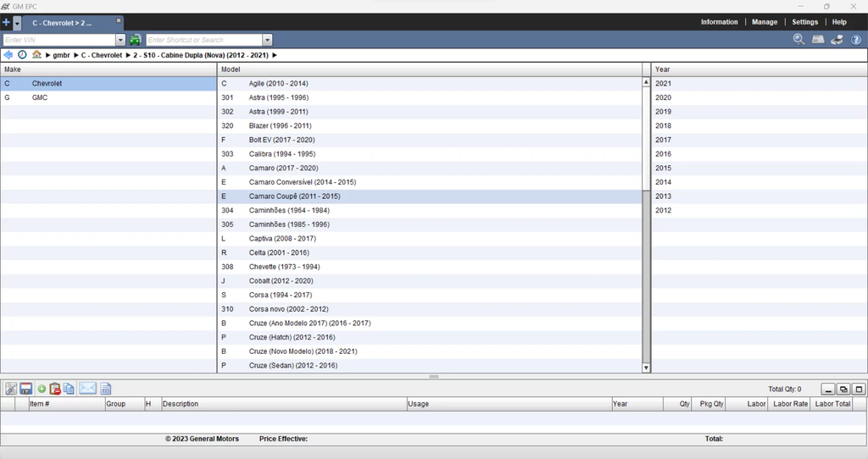Close the C - Chevrolet tab
The width and height of the screenshot is (868, 459).
point(119,20)
